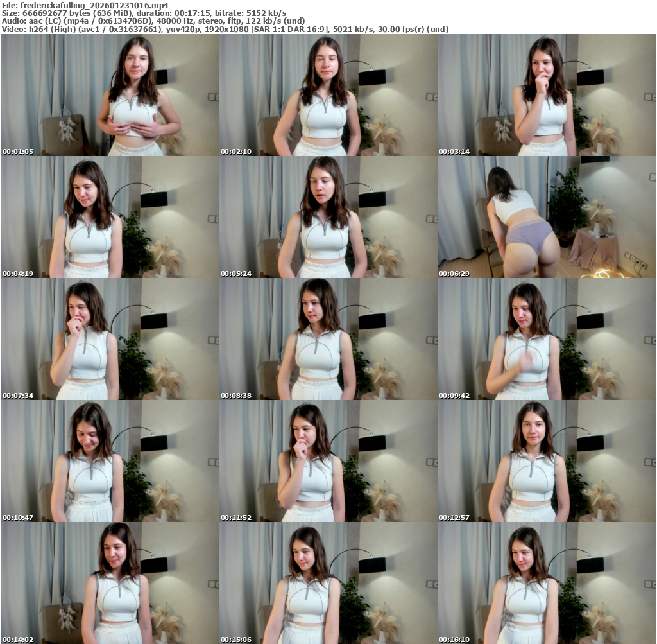This screenshot has height=644, width=657.
Task: Open the thumbnail stamped 00:01:05
Action: pyautogui.click(x=110, y=95)
